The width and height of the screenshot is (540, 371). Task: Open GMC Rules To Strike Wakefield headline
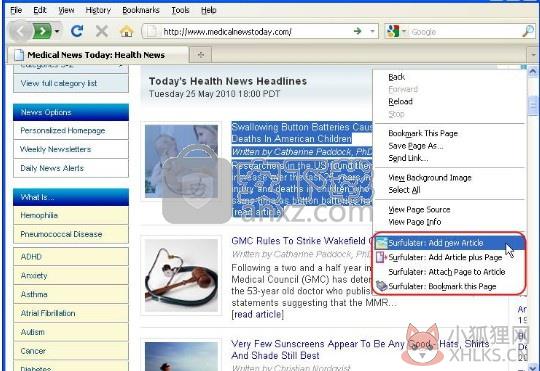[x=301, y=241]
